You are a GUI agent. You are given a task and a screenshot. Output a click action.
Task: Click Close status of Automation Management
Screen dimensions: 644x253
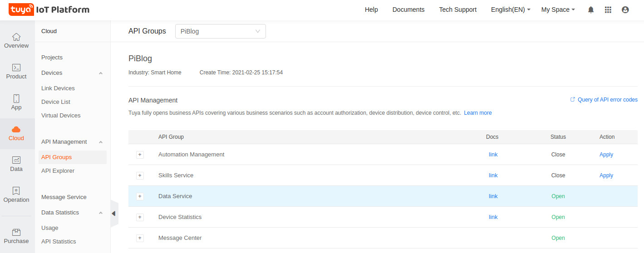tap(558, 155)
